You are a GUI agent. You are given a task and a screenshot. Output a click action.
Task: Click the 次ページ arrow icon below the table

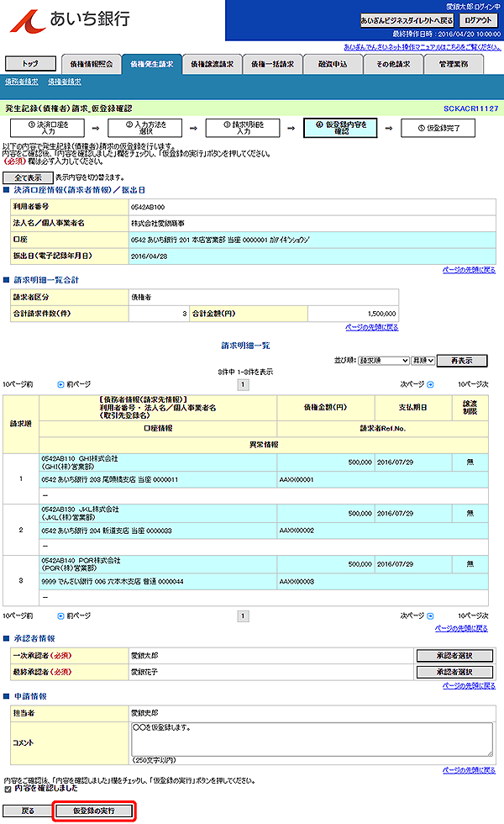430,615
